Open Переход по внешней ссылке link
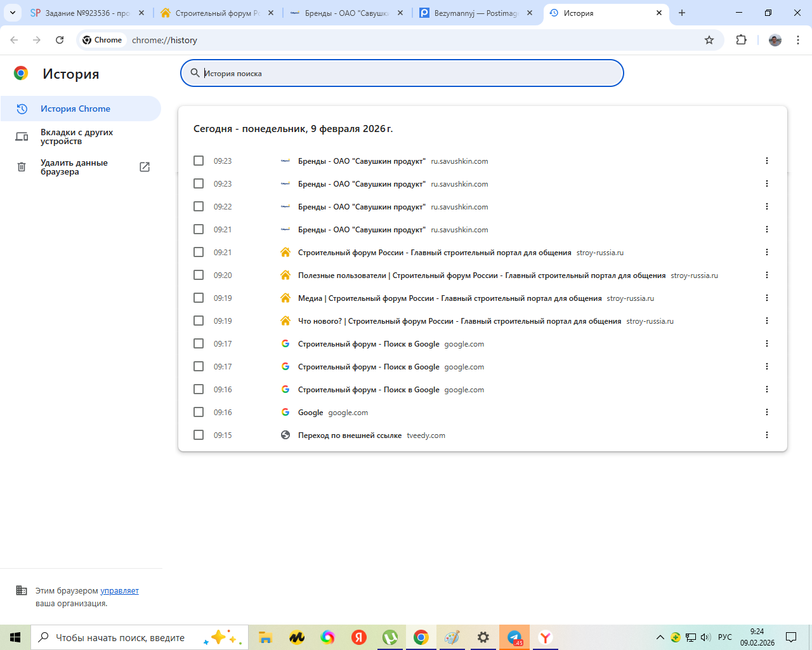Screen dimensions: 812x650 350,435
